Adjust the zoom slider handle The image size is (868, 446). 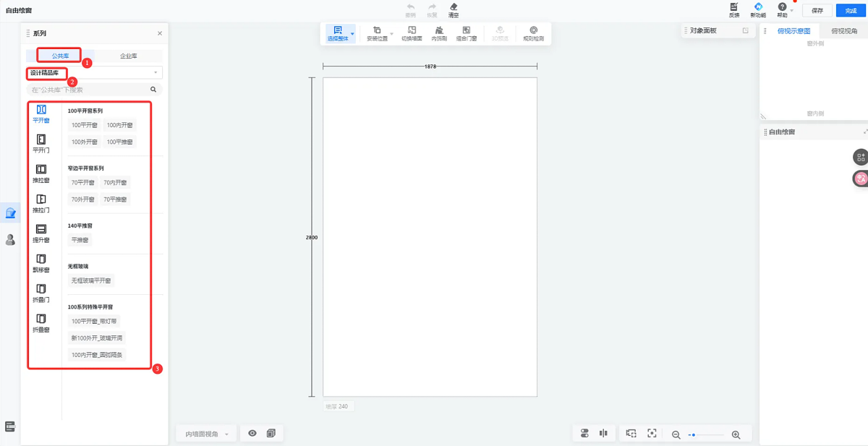693,435
